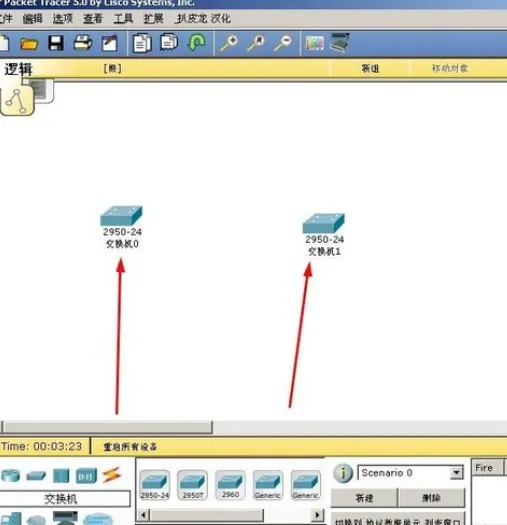This screenshot has height=525, width=507.
Task: Pick the 2950T switch model
Action: (x=193, y=484)
